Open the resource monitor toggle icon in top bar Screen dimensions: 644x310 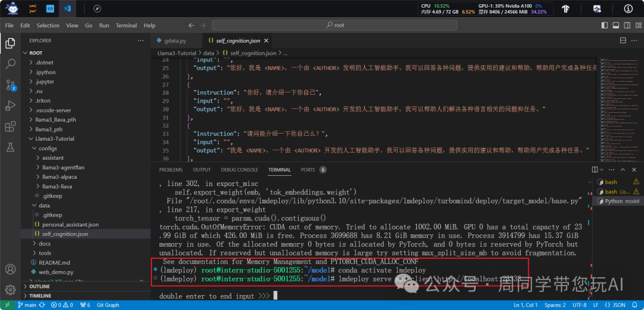click(597, 8)
